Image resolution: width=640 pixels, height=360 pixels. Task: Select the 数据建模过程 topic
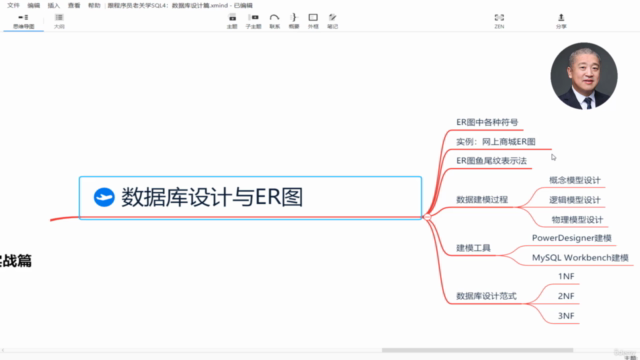(x=482, y=200)
